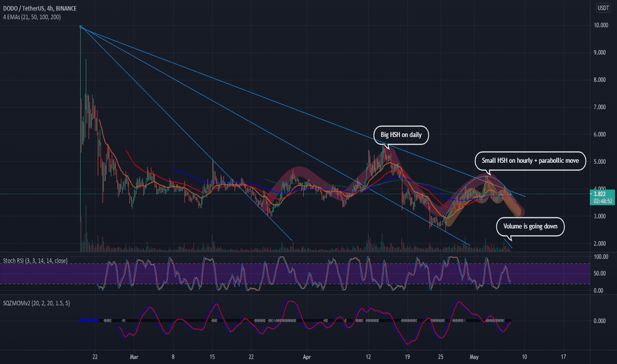Click the '19' date label on time axis
The height and width of the screenshot is (364, 617).
click(x=407, y=357)
